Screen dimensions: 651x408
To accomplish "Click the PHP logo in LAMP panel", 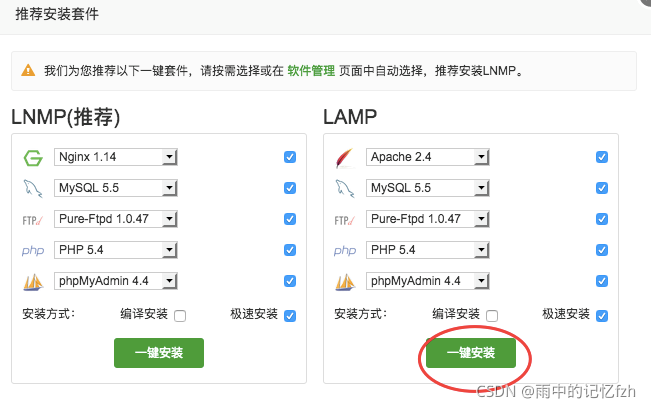I will (345, 250).
